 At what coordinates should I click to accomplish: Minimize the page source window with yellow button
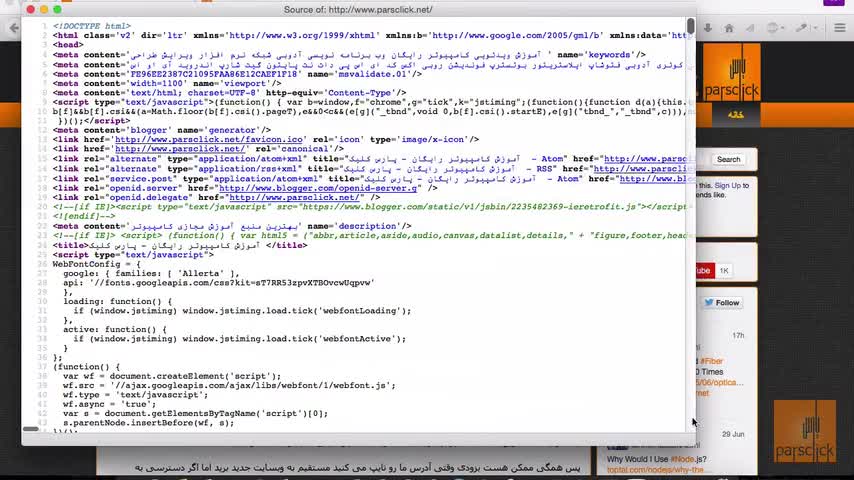(x=44, y=9)
